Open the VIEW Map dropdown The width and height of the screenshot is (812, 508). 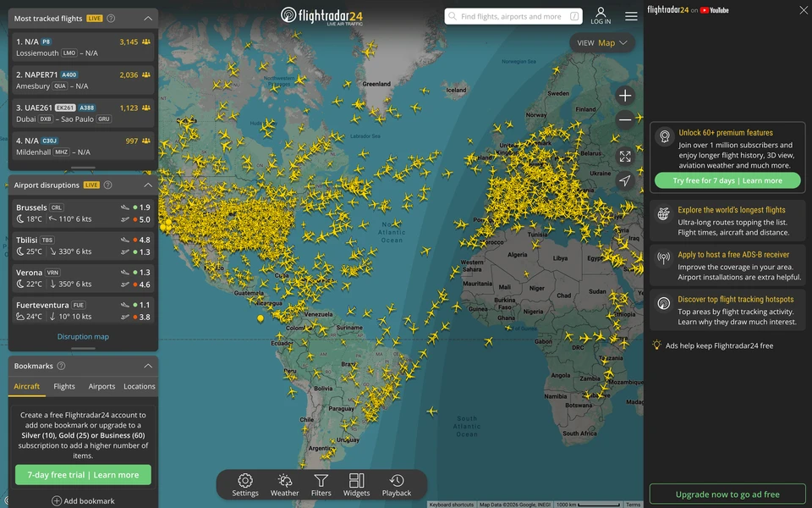(602, 43)
